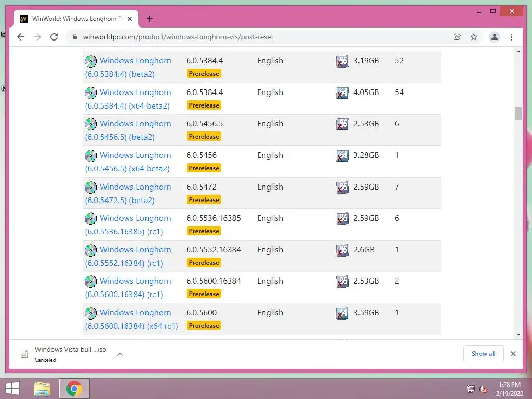Click x86 architecture icon in 6.0.5472 row
The image size is (532, 399).
pos(342,187)
